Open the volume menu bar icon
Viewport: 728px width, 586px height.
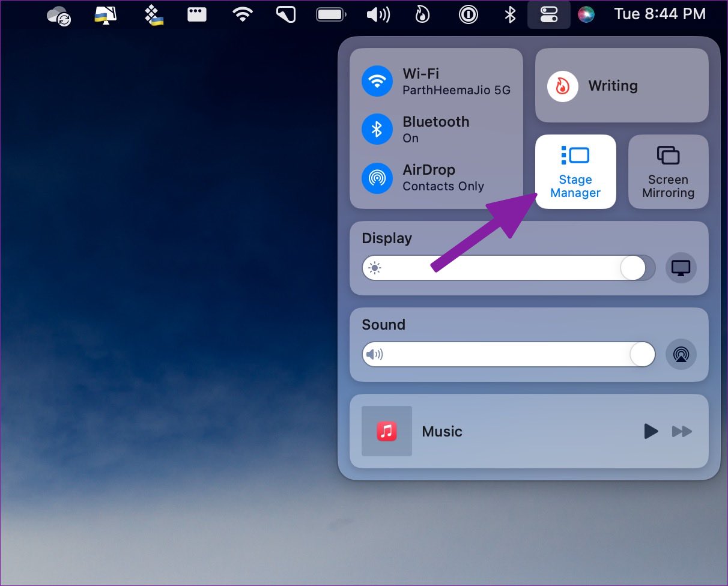coord(378,14)
